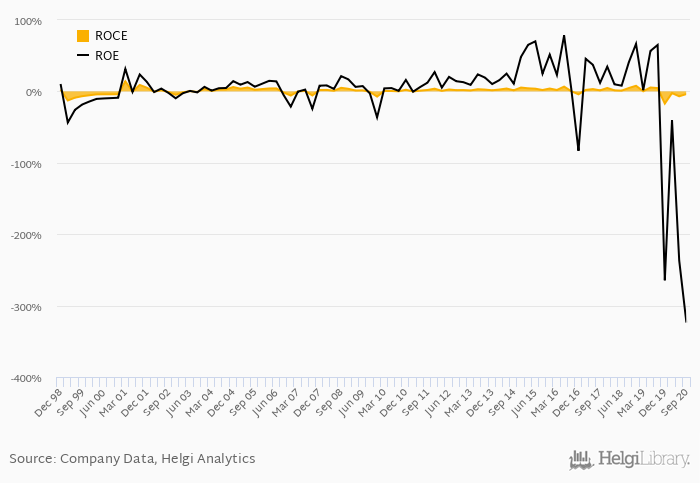Click the lowest ROE point near -320%
Screen dimensions: 700x483
point(686,321)
